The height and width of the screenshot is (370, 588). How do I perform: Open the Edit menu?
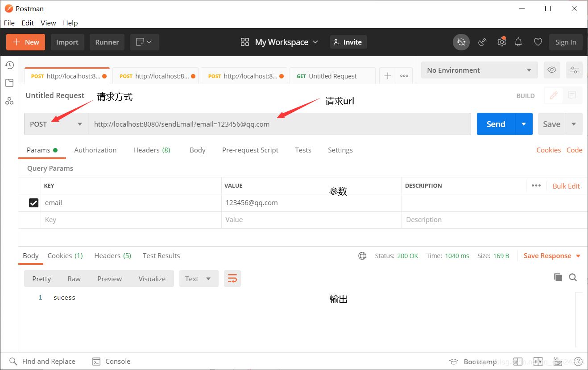(28, 23)
